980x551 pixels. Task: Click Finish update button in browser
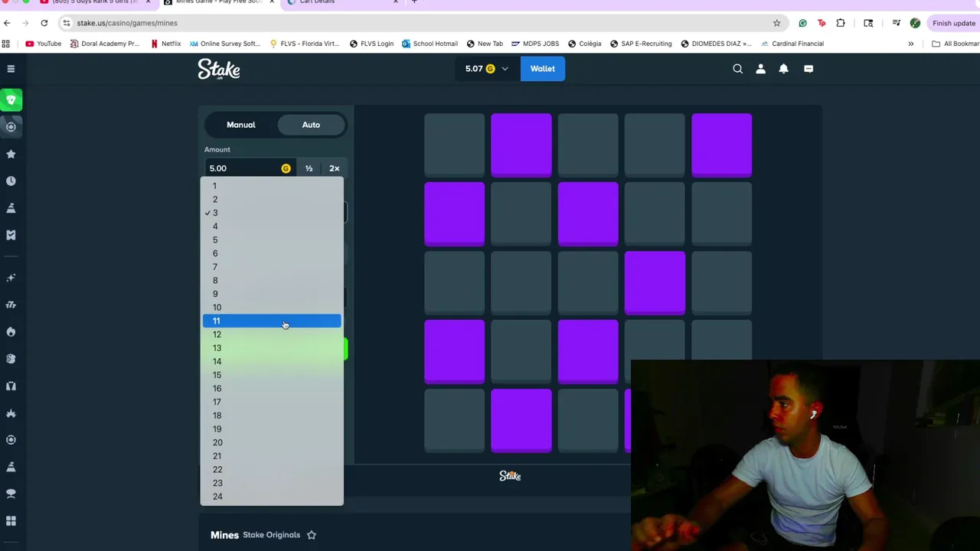[x=954, y=23]
